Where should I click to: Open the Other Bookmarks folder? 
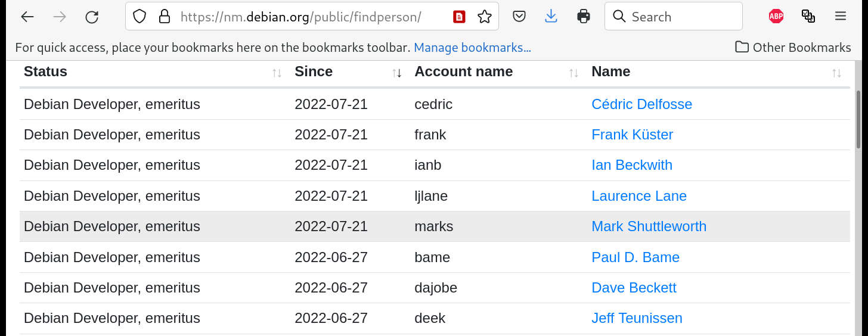click(793, 48)
